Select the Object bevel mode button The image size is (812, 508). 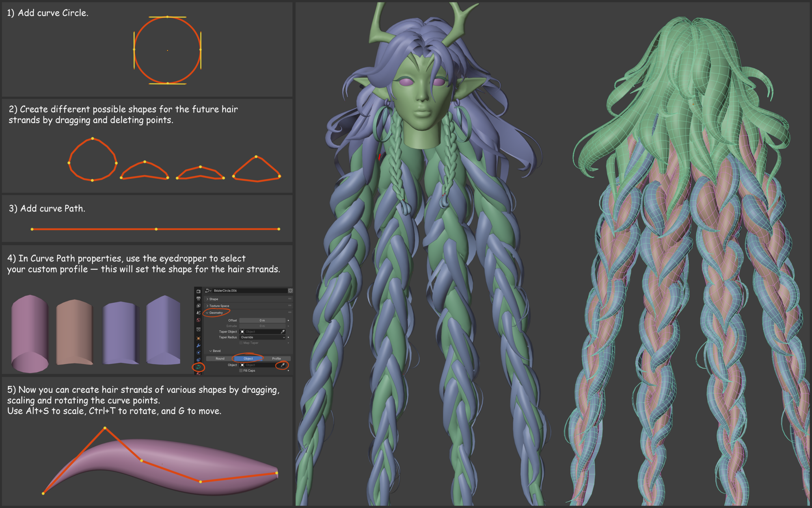coord(248,358)
